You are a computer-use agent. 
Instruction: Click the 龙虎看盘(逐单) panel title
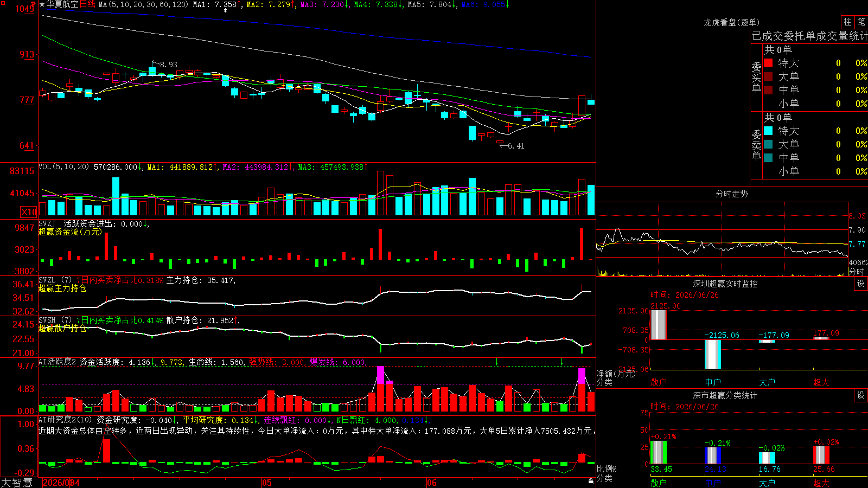tap(731, 22)
